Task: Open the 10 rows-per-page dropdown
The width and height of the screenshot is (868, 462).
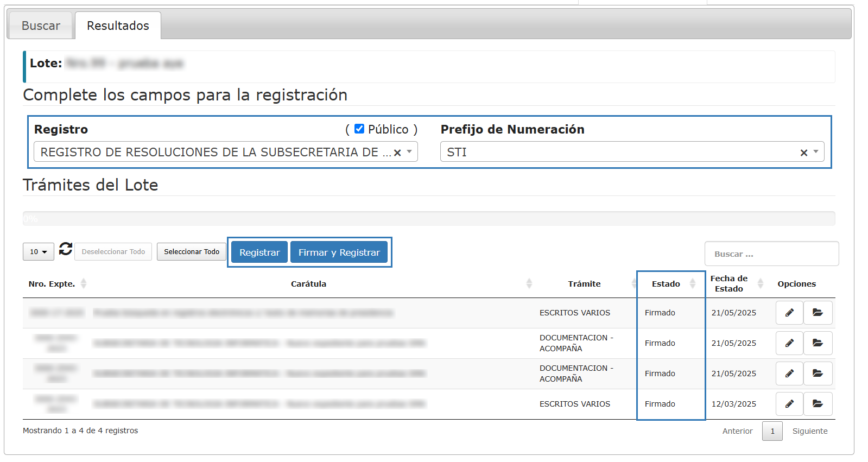Action: tap(39, 252)
